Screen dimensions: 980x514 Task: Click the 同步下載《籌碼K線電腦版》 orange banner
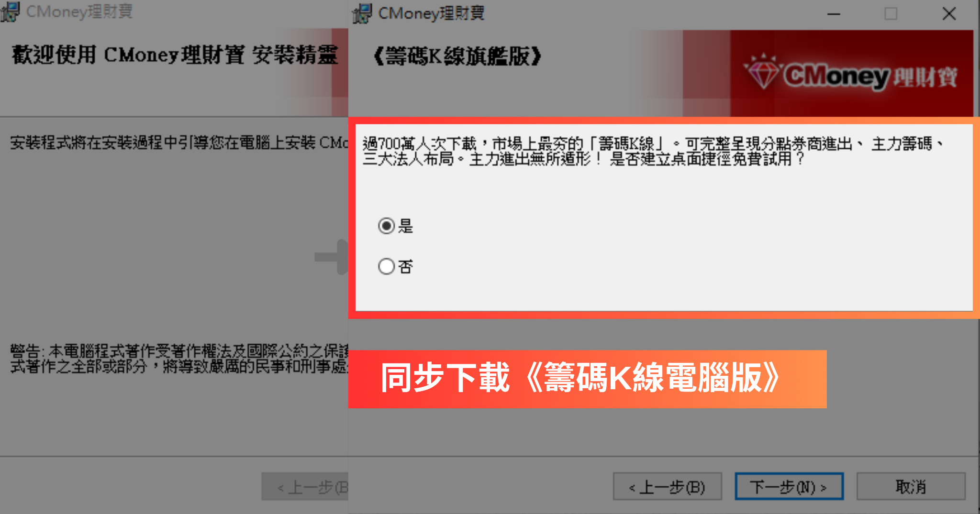click(x=587, y=379)
